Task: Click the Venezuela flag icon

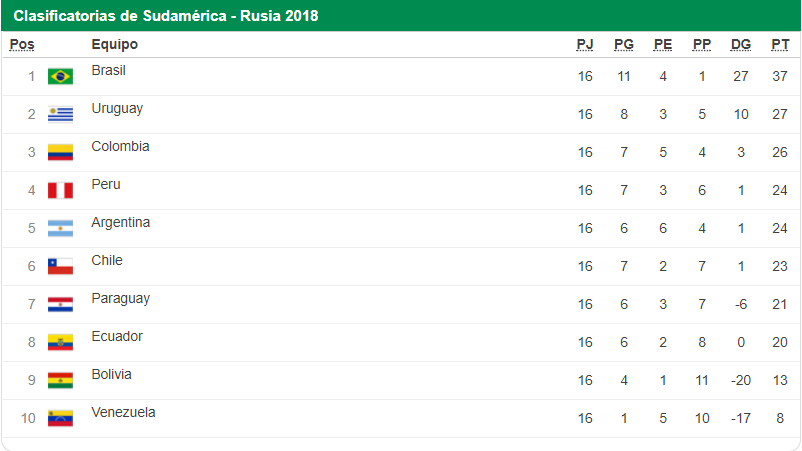Action: (x=60, y=418)
